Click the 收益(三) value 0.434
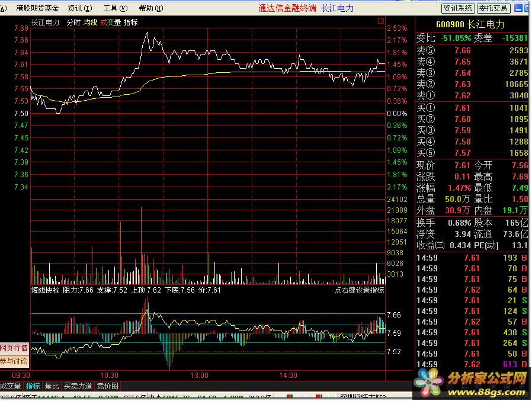This screenshot has width=532, height=401. click(x=460, y=245)
